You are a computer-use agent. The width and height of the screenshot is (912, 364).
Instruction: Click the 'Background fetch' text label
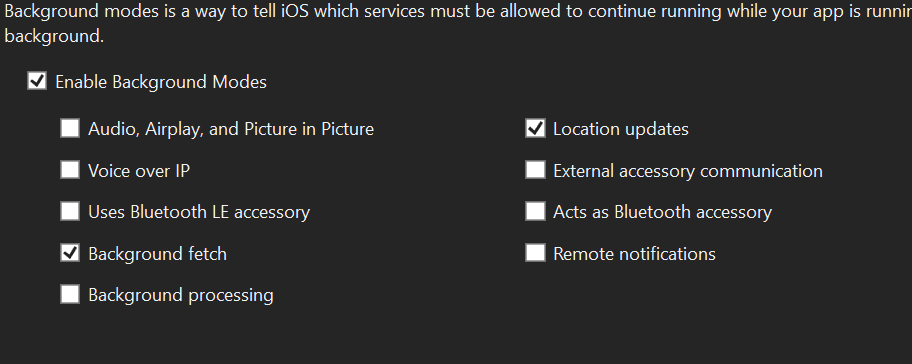point(158,254)
